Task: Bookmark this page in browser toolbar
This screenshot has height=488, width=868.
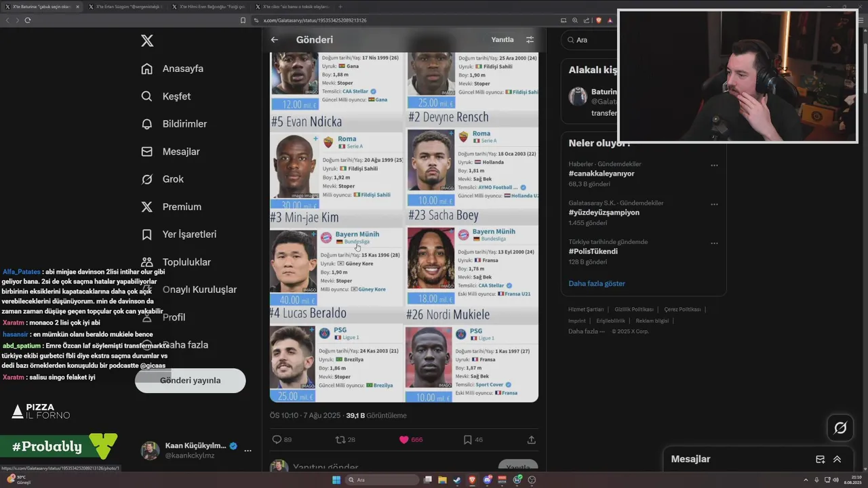Action: pos(243,20)
